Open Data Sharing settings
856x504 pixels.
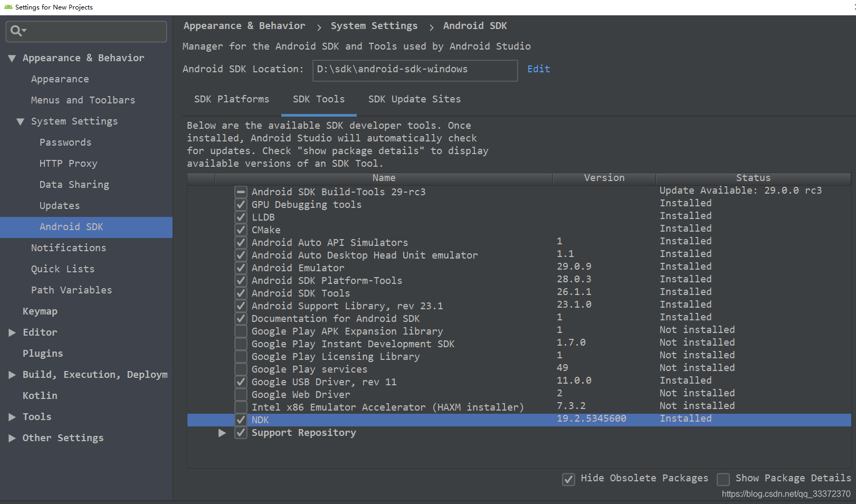pyautogui.click(x=74, y=185)
